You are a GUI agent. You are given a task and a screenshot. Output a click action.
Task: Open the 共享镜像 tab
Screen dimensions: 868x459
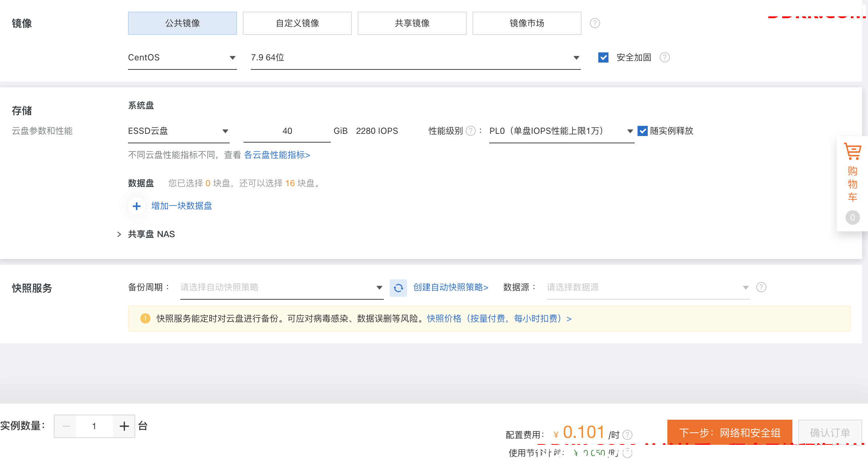pos(412,23)
